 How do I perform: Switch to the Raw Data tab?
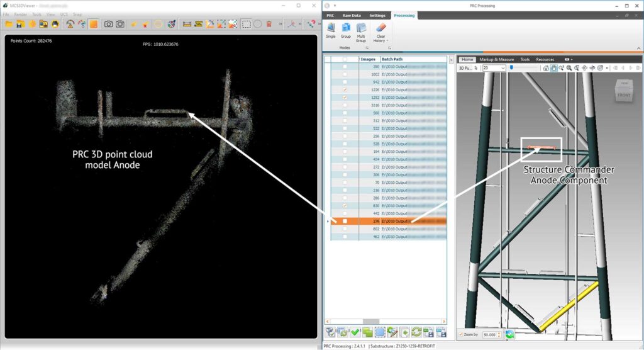(x=352, y=15)
